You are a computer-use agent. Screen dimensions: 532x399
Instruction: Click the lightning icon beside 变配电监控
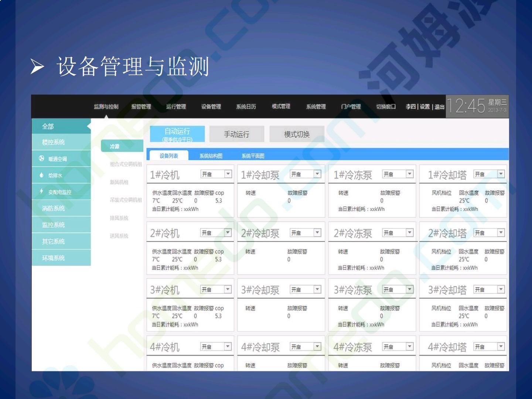pos(41,191)
